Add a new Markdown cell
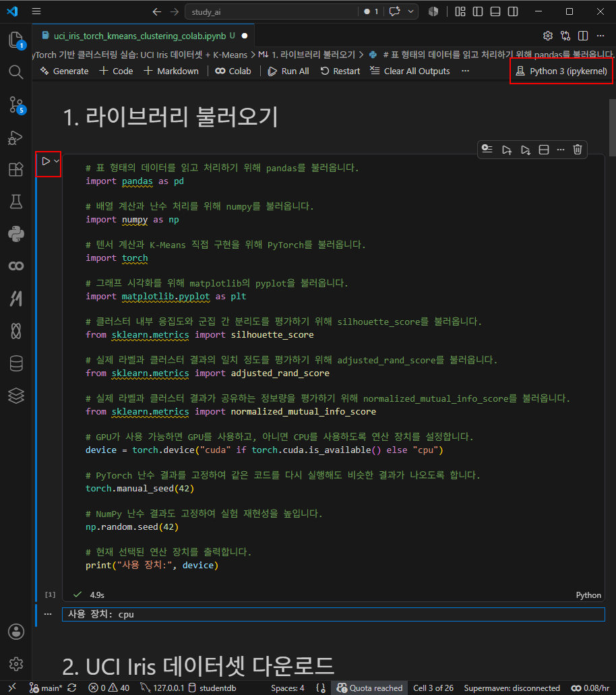Viewport: 616px width, 695px height. [x=171, y=71]
